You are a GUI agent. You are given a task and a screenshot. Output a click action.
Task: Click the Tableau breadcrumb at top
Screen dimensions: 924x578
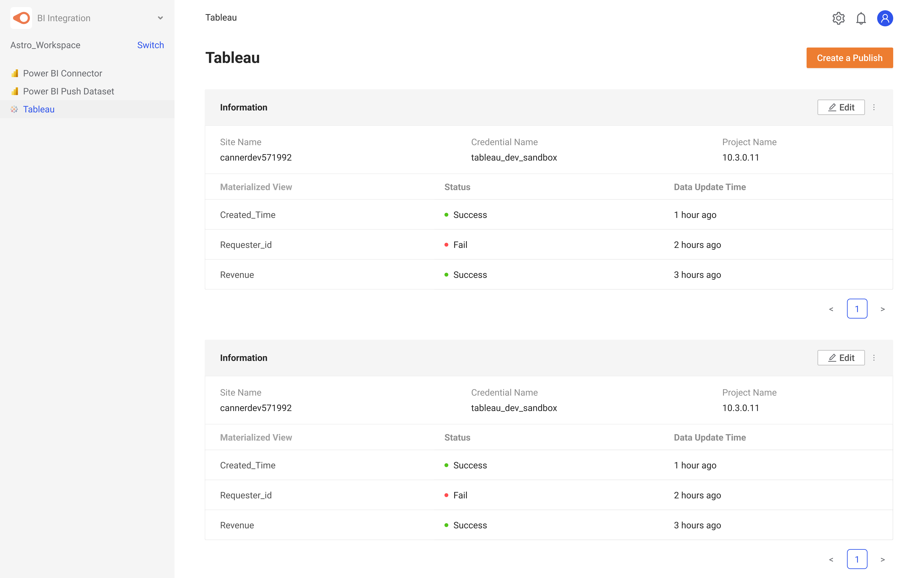point(221,18)
